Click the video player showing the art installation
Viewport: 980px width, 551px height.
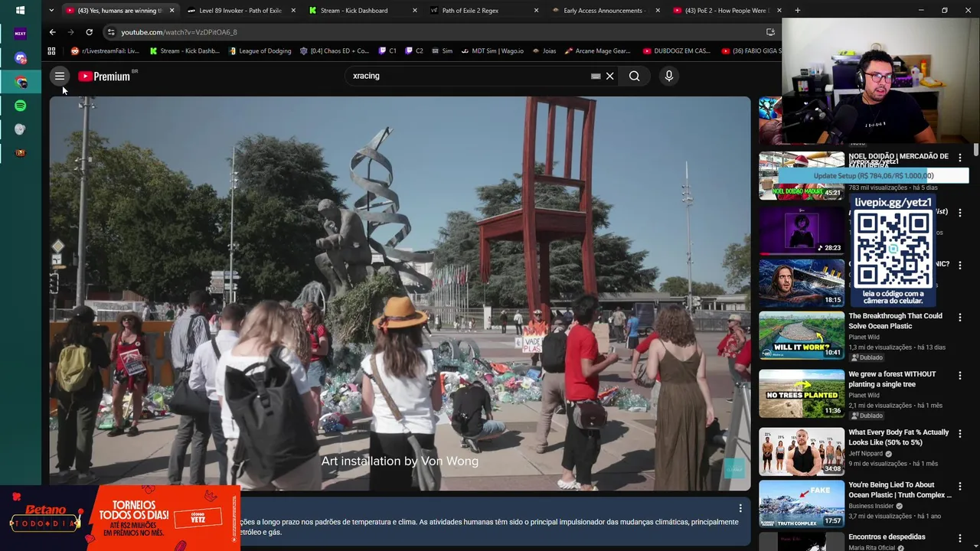400,293
